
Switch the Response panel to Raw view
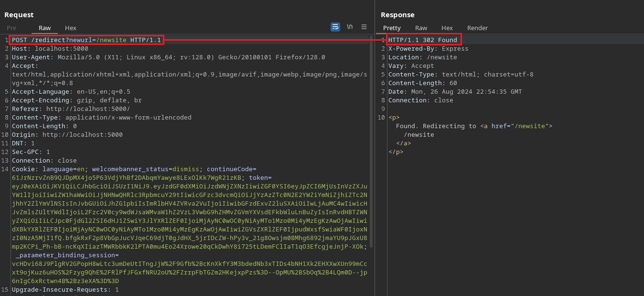(x=421, y=28)
